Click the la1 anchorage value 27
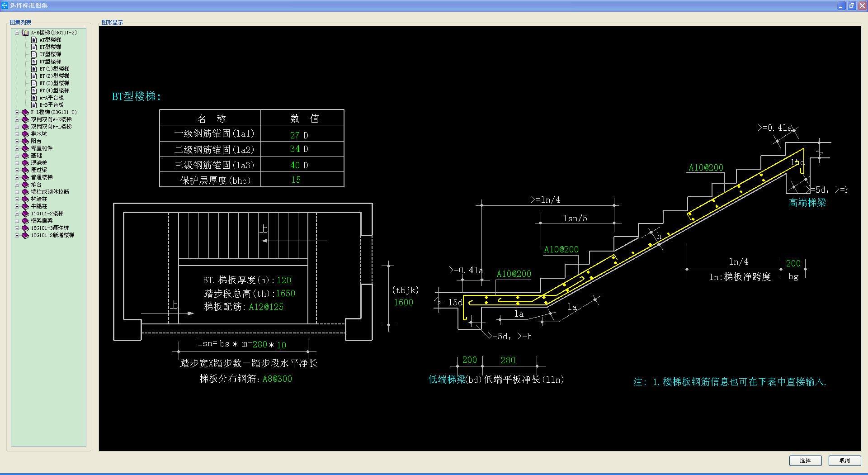The image size is (868, 475). [295, 135]
